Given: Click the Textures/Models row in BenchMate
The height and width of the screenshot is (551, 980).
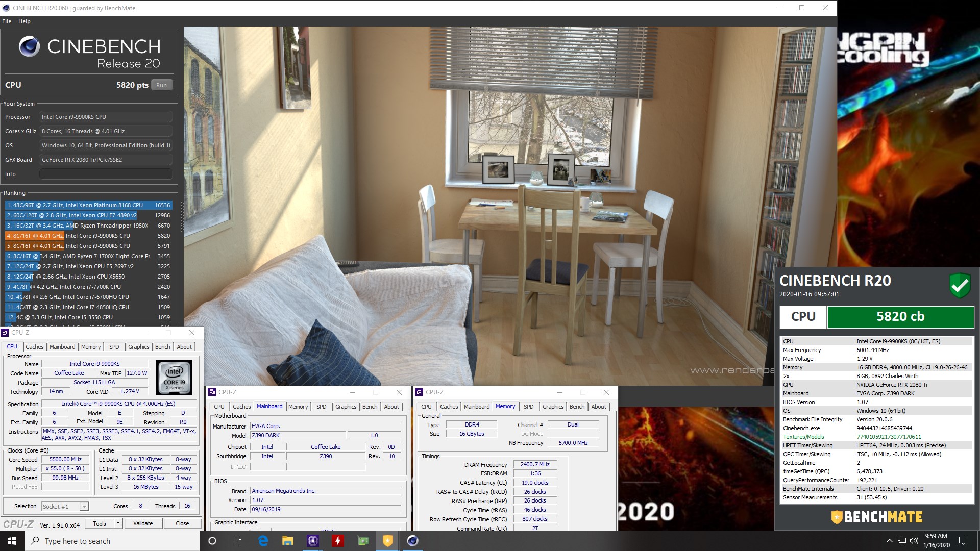Looking at the screenshot, I should (x=876, y=437).
